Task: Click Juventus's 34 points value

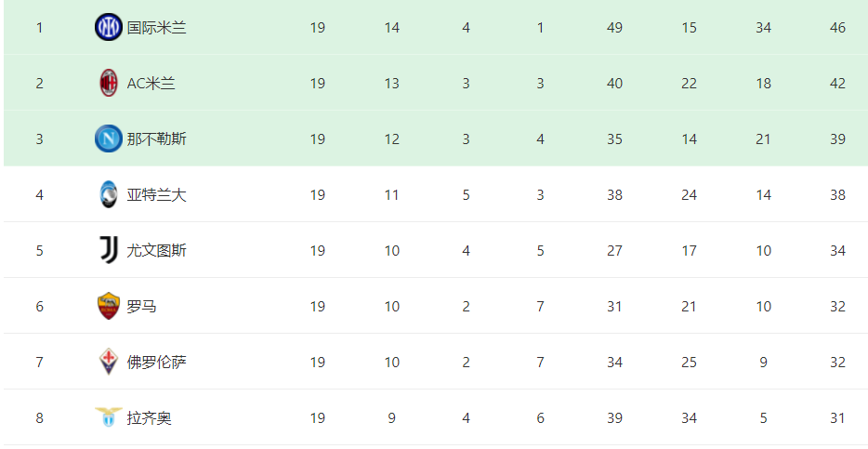Action: [837, 251]
